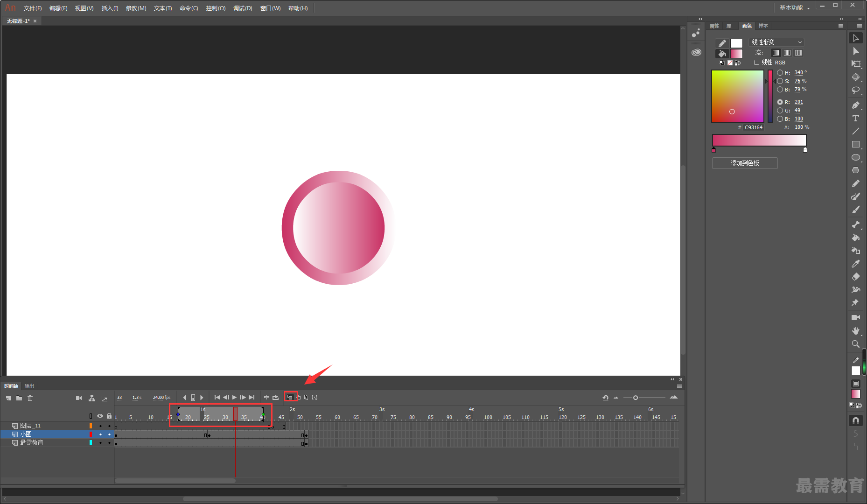Select the H hue radio button
This screenshot has height=504, width=867.
tap(780, 73)
